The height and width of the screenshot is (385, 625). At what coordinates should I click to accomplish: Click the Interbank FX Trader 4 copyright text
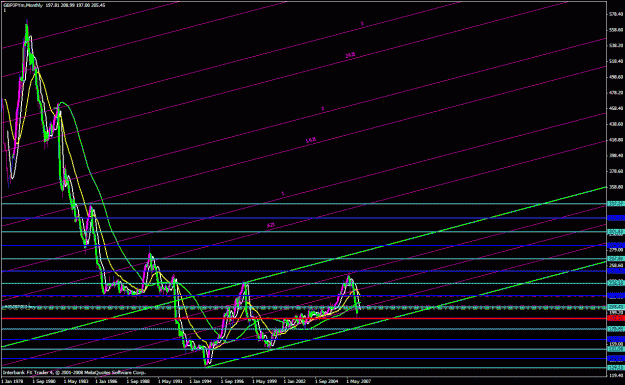[x=74, y=373]
